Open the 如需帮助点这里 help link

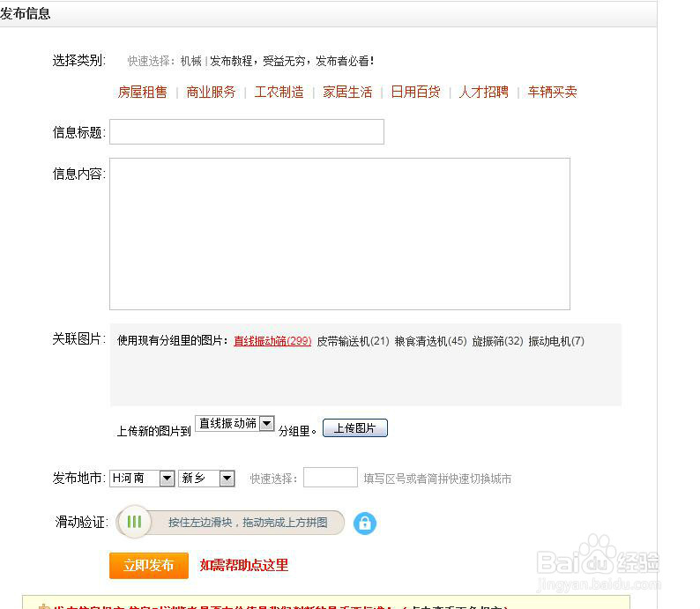tap(243, 565)
